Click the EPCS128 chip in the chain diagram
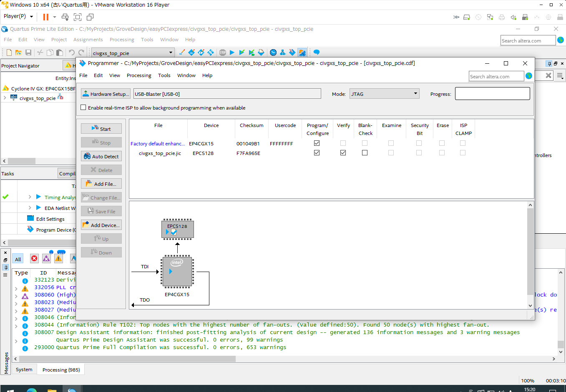566x392 pixels. (178, 229)
